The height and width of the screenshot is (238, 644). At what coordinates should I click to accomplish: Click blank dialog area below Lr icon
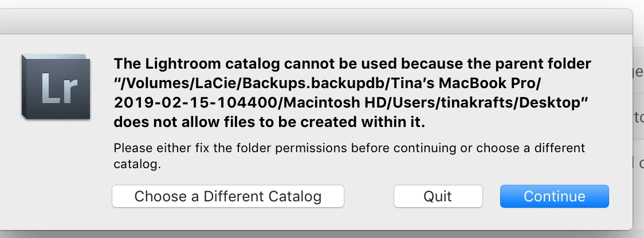pos(55,172)
